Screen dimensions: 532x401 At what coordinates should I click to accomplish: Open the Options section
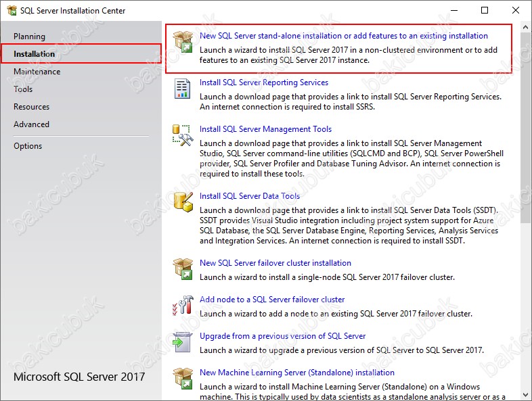[x=28, y=146]
